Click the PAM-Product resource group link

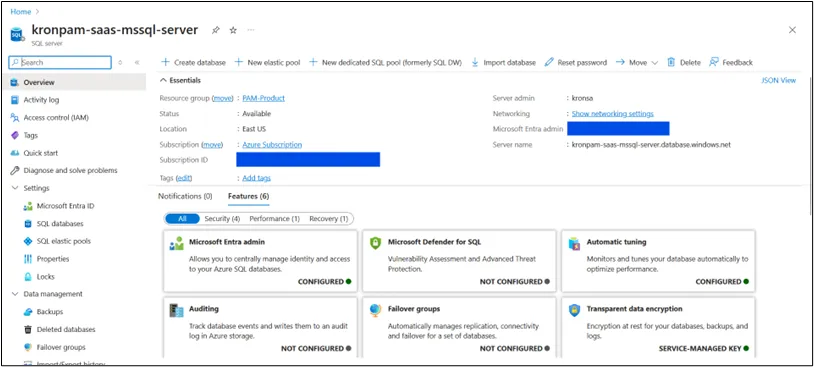click(x=263, y=98)
